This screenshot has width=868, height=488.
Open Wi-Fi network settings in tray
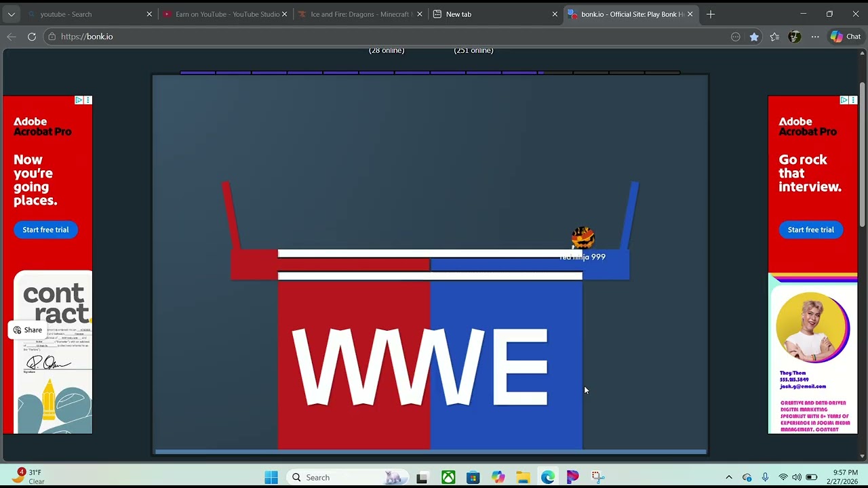[x=783, y=477]
